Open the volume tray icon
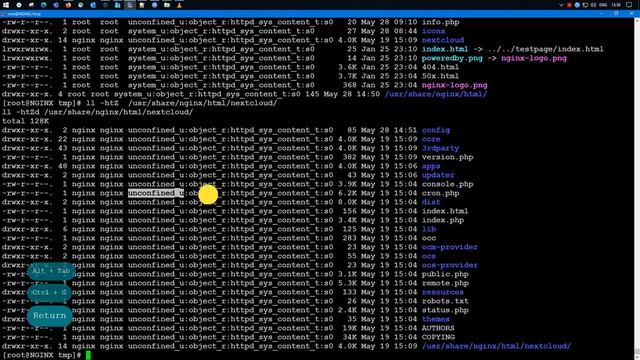 [x=593, y=5]
